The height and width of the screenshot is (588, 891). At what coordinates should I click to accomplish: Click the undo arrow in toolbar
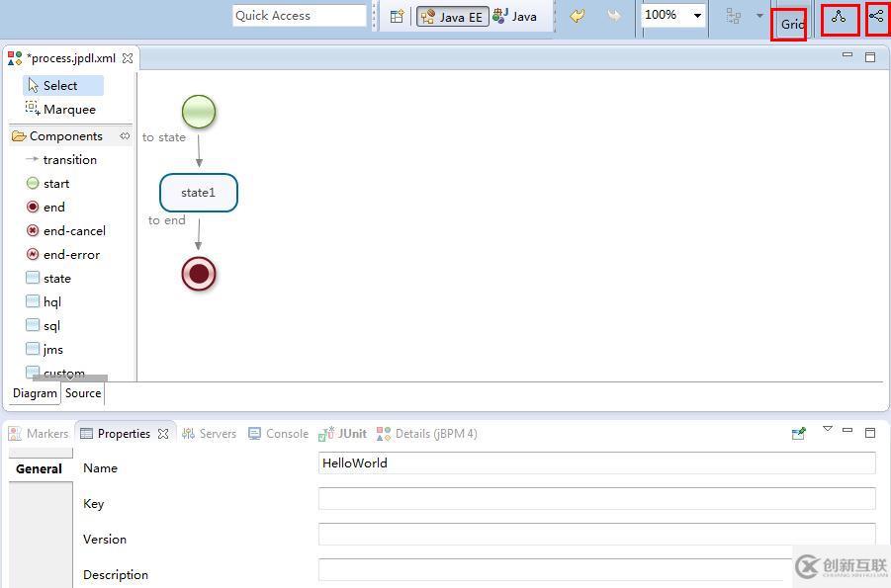(x=578, y=16)
